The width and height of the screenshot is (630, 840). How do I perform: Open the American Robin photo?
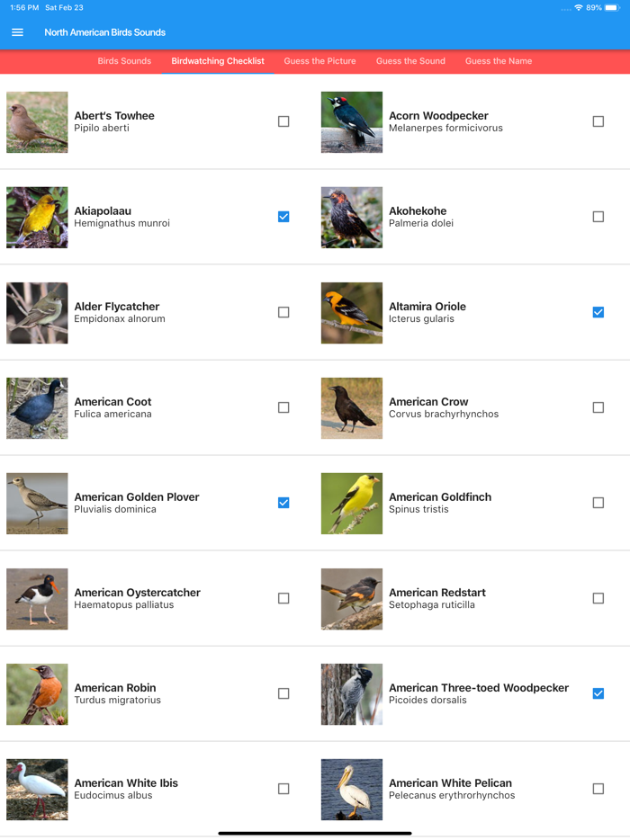36,693
